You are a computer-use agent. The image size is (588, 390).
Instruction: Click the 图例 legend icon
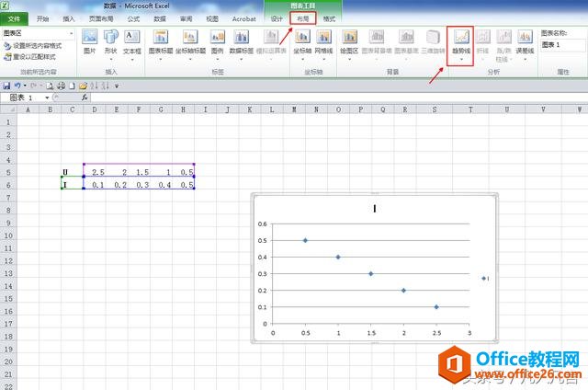click(218, 37)
